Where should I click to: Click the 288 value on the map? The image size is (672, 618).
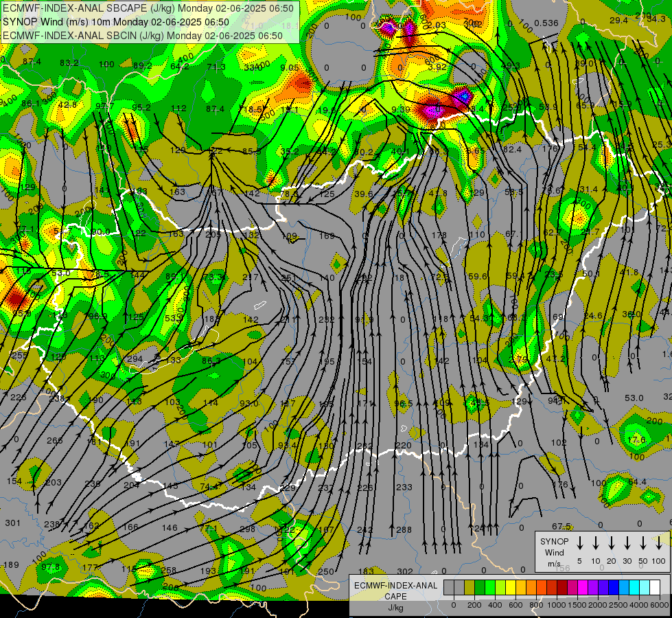pos(404,529)
